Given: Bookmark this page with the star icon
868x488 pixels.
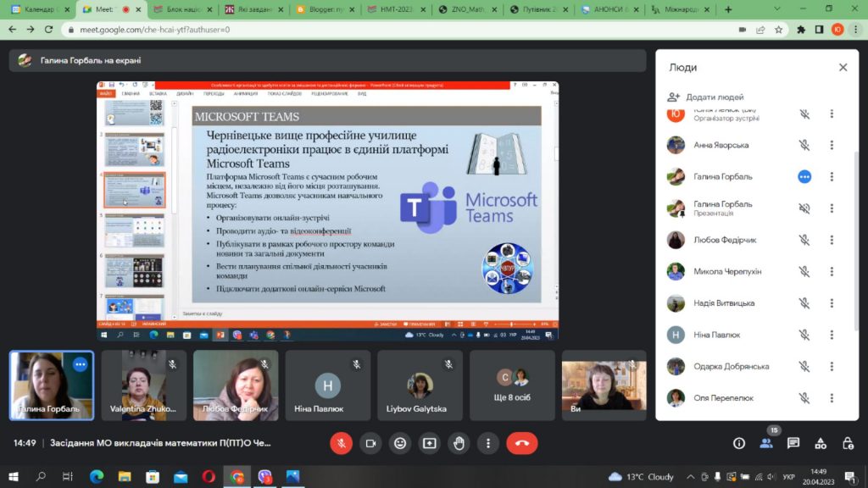Looking at the screenshot, I should (779, 30).
